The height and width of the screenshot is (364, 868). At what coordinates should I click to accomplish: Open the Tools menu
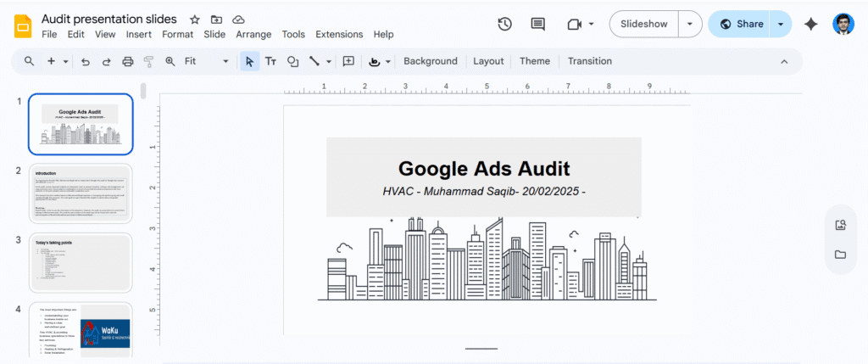(293, 34)
